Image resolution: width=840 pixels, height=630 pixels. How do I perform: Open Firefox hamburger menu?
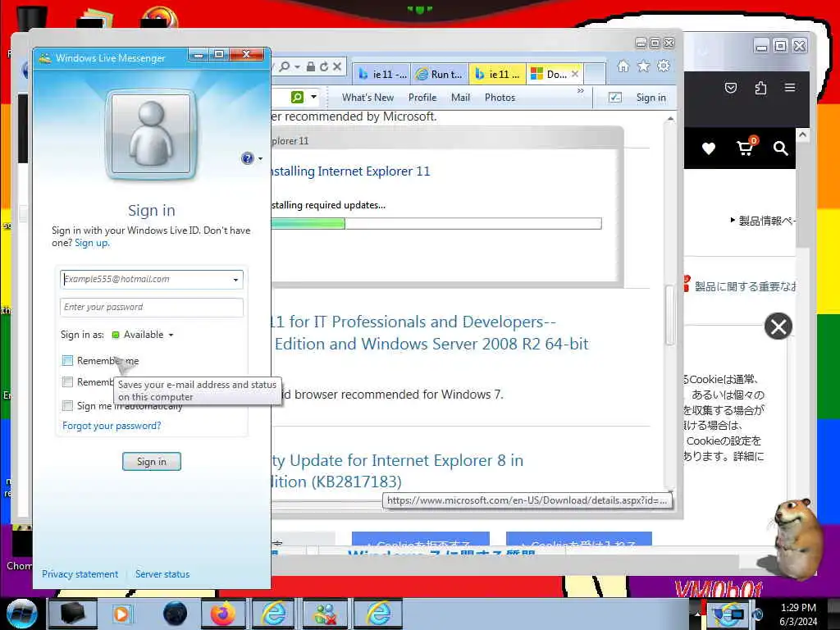coord(790,87)
